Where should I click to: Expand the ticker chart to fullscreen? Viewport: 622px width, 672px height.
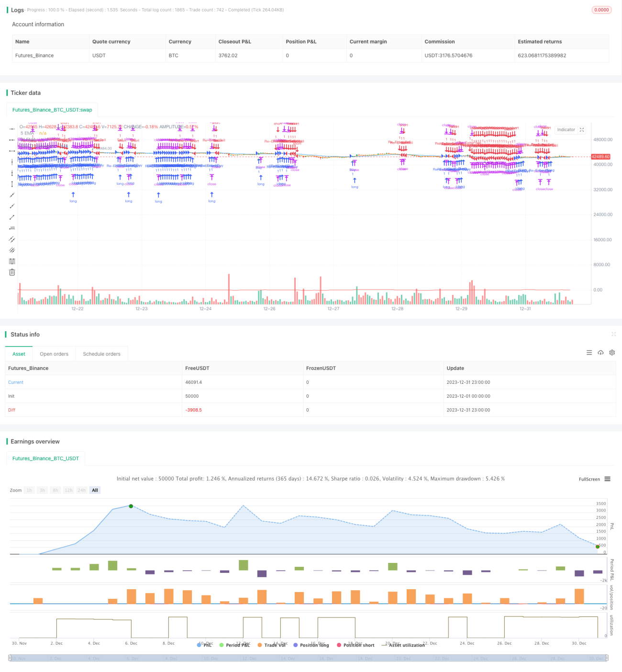[582, 130]
